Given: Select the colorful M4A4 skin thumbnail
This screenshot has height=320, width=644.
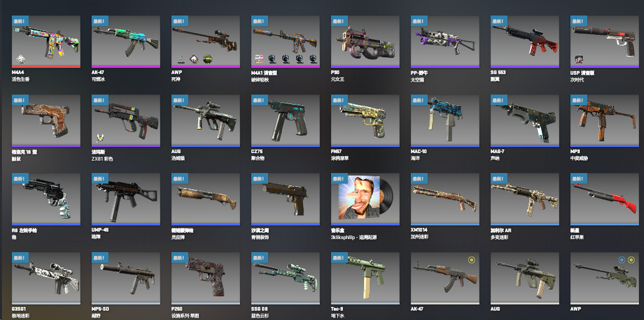Looking at the screenshot, I should click(x=46, y=42).
